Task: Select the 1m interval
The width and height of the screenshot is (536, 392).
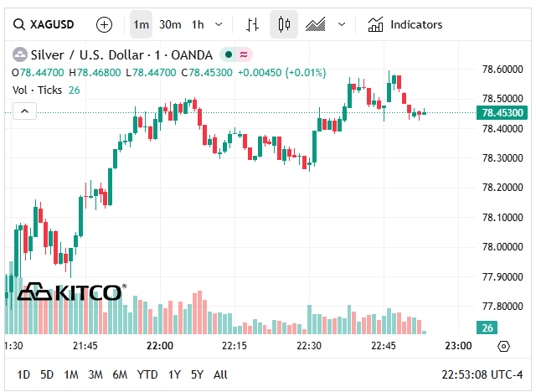Action: (x=141, y=24)
